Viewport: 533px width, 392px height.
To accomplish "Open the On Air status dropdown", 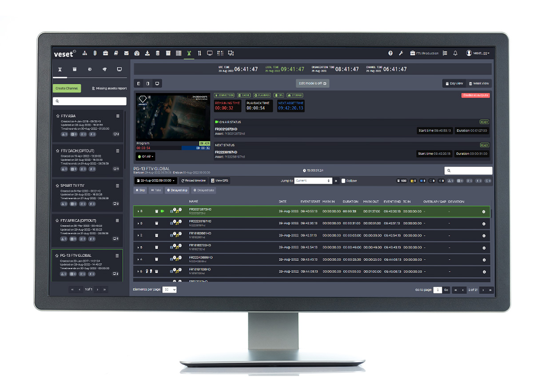I will [x=145, y=157].
